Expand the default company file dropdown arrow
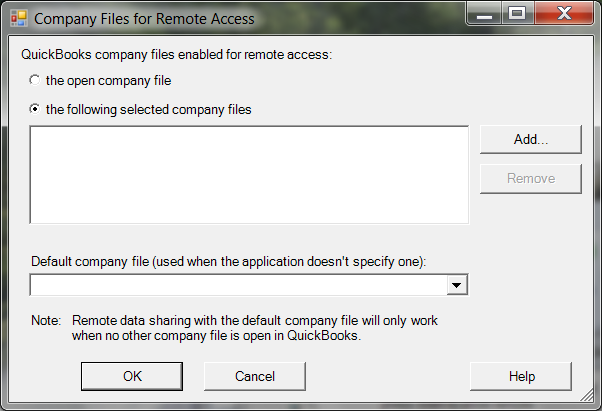This screenshot has height=411, width=602. (457, 286)
